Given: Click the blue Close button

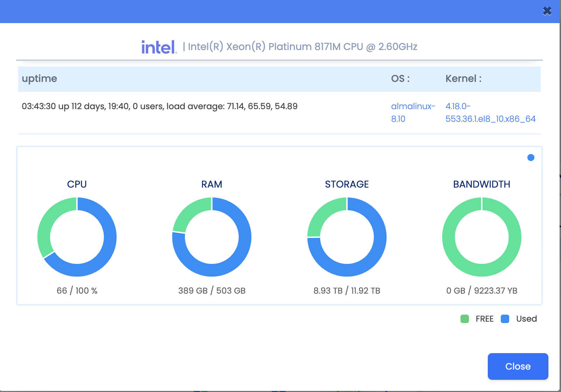Looking at the screenshot, I should pyautogui.click(x=518, y=366).
